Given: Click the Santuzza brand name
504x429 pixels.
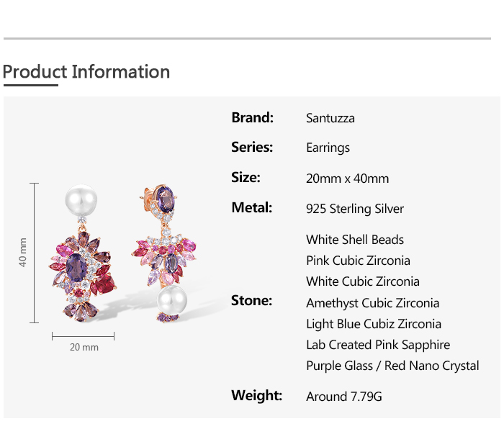Looking at the screenshot, I should [x=330, y=118].
